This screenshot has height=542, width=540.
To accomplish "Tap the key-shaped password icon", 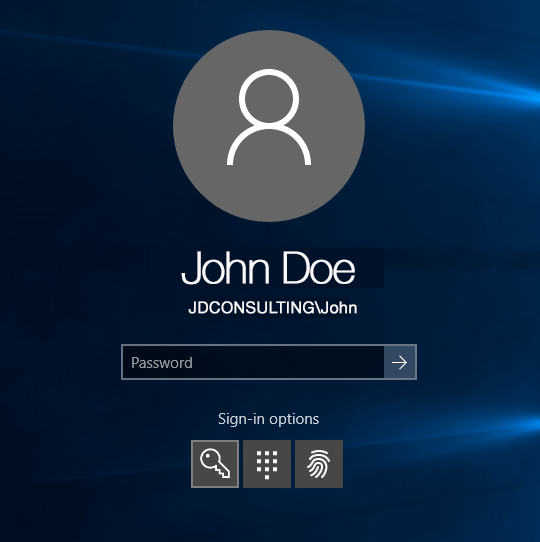I will tap(215, 463).
